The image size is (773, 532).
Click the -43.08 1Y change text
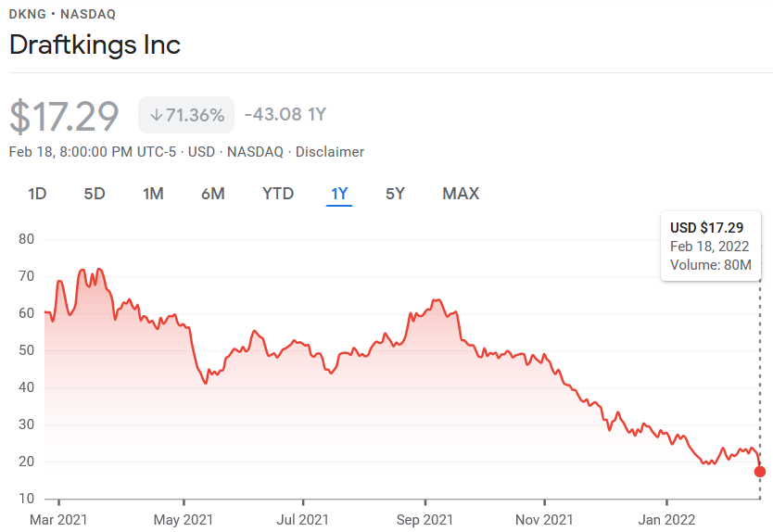(x=285, y=115)
